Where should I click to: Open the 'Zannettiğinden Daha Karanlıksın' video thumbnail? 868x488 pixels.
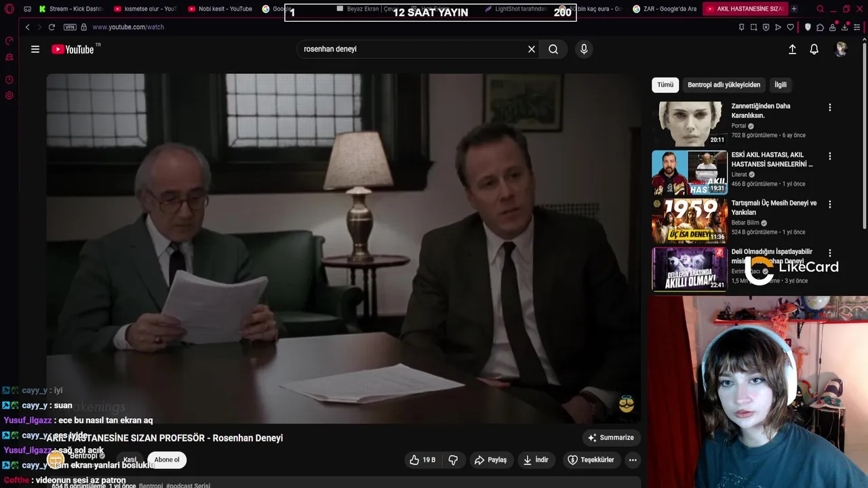(x=690, y=124)
